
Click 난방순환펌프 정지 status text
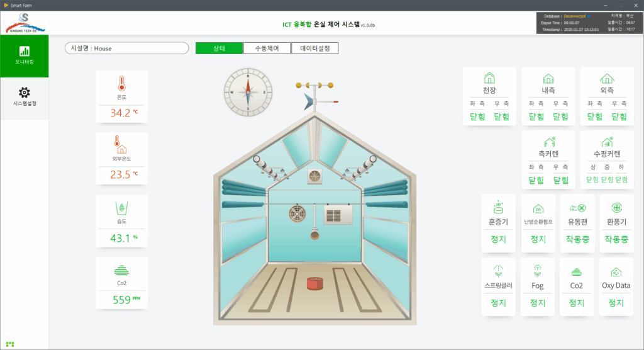pos(538,239)
